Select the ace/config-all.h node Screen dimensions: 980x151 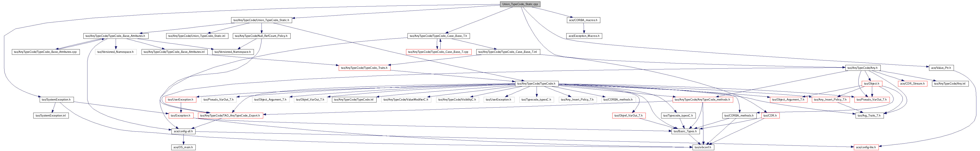pyautogui.click(x=183, y=131)
